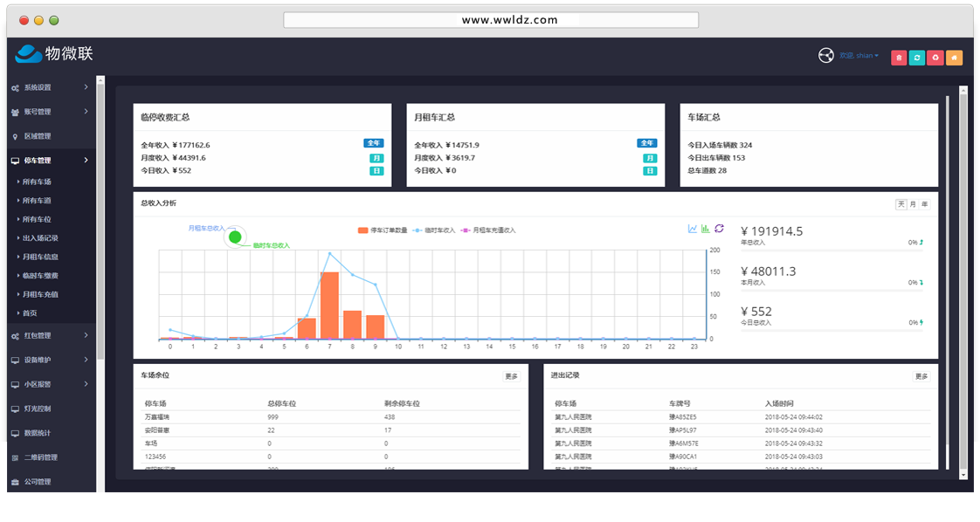This screenshot has width=980, height=522.
Task: Click the purple chart restore icon
Action: tap(719, 229)
